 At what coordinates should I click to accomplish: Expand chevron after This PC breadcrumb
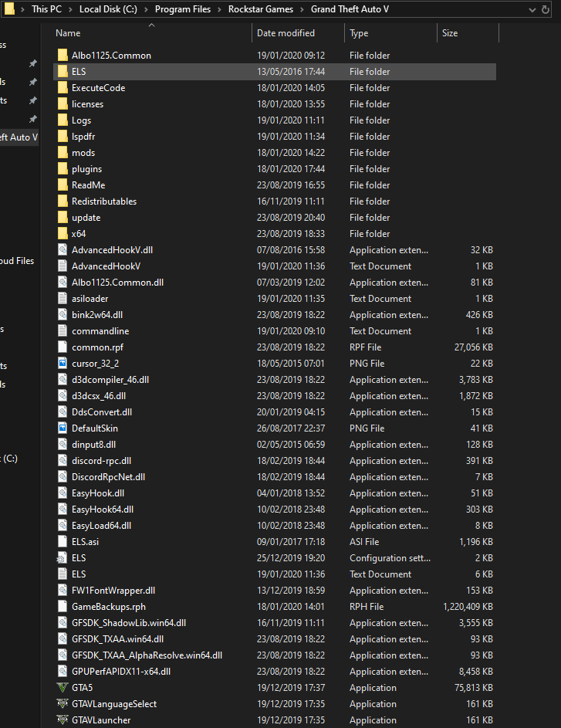tap(70, 9)
